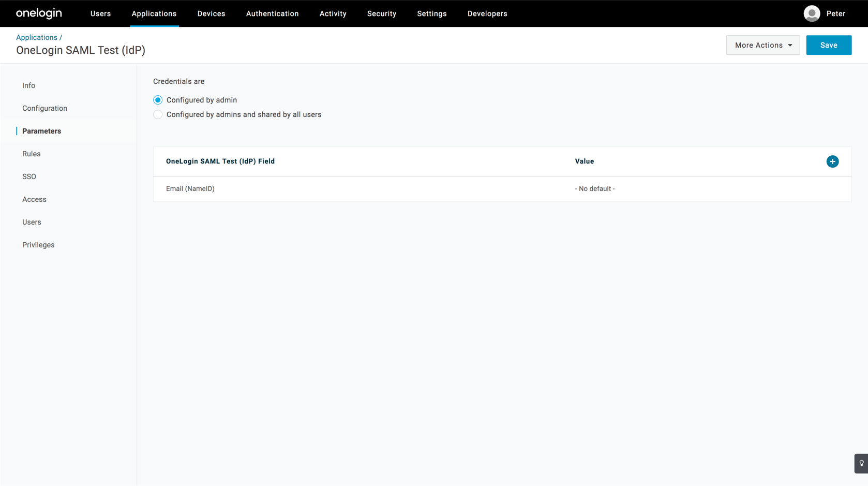Open the Developers menu
868x486 pixels.
487,13
